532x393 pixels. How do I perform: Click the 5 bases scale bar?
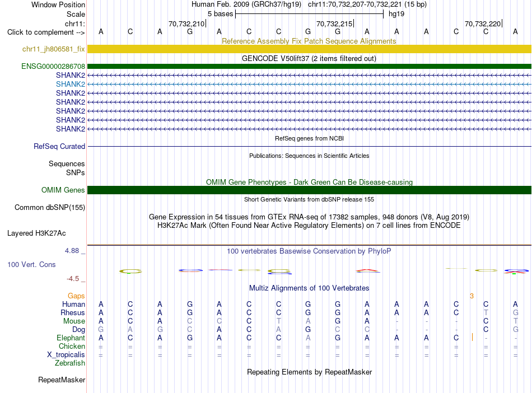(309, 14)
